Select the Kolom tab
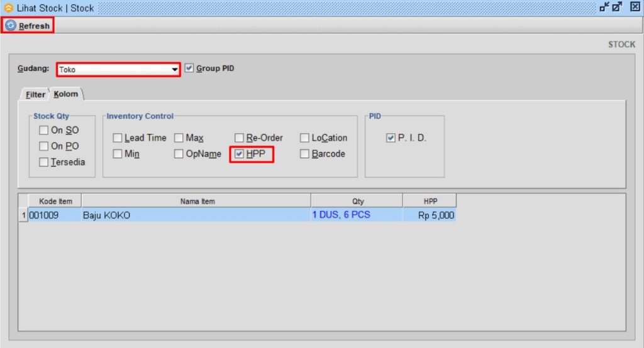The image size is (644, 348). pyautogui.click(x=65, y=94)
